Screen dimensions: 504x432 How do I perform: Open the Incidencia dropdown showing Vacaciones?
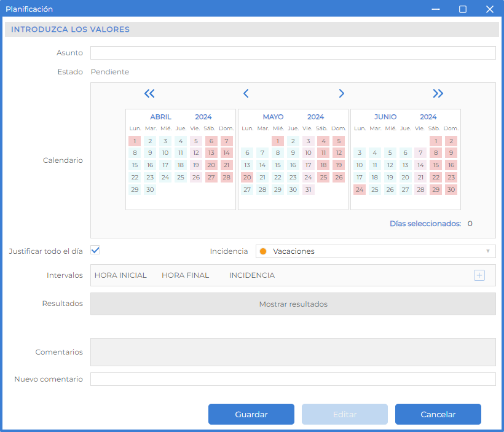[376, 251]
